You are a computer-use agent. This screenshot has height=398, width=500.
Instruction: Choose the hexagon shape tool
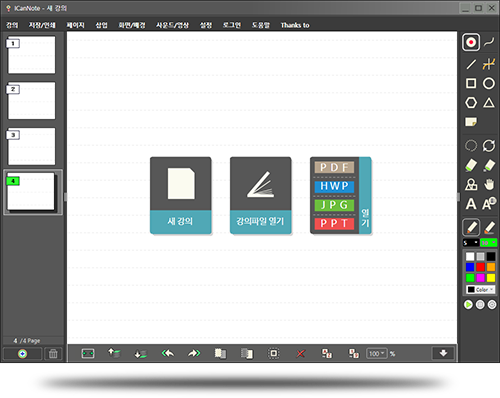[x=471, y=103]
